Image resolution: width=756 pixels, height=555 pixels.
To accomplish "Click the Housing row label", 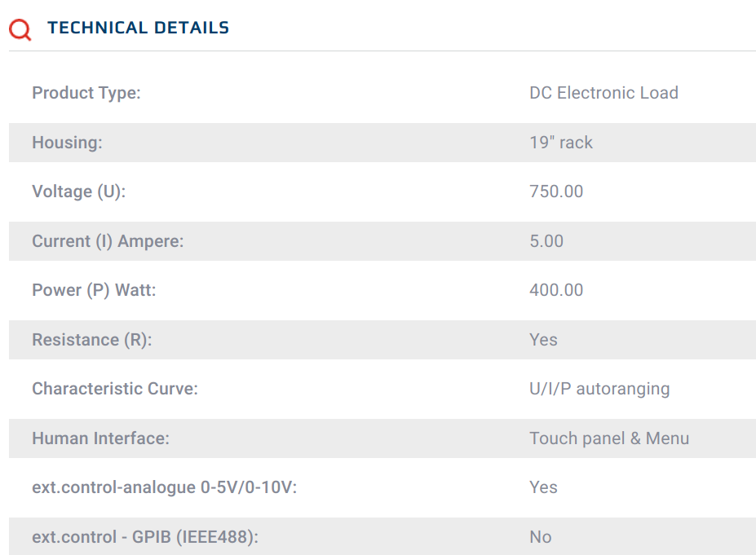I will pyautogui.click(x=67, y=143).
